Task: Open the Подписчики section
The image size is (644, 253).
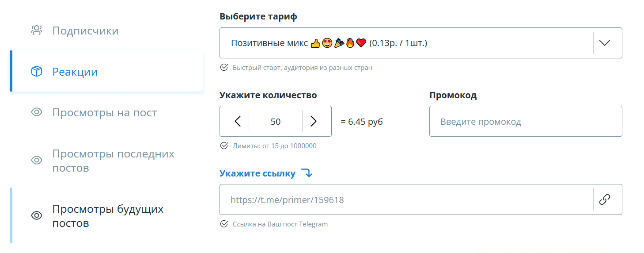Action: pyautogui.click(x=85, y=31)
